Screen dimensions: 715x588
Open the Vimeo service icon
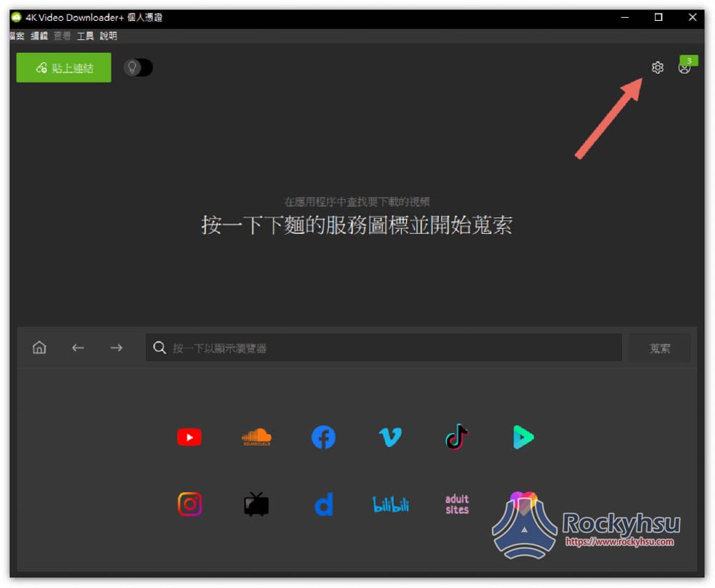pos(390,437)
